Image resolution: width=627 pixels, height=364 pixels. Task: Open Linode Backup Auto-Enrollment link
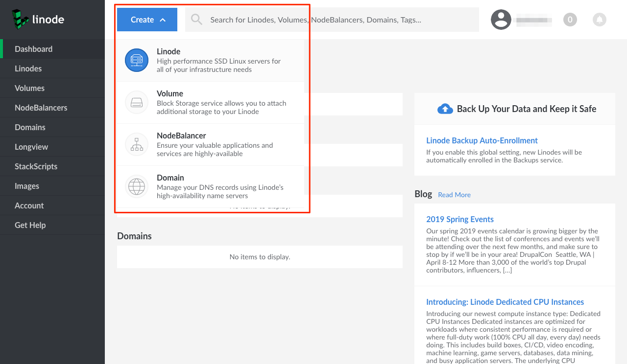(x=482, y=140)
